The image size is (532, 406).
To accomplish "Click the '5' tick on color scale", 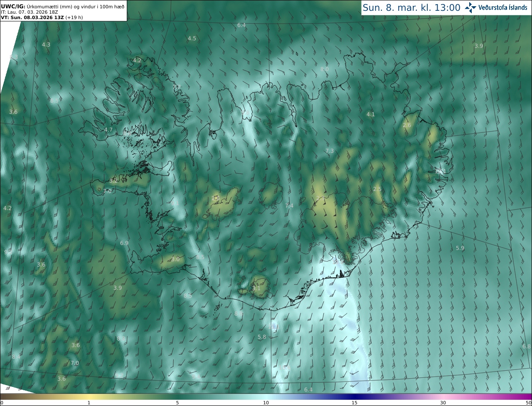I will (177, 403).
